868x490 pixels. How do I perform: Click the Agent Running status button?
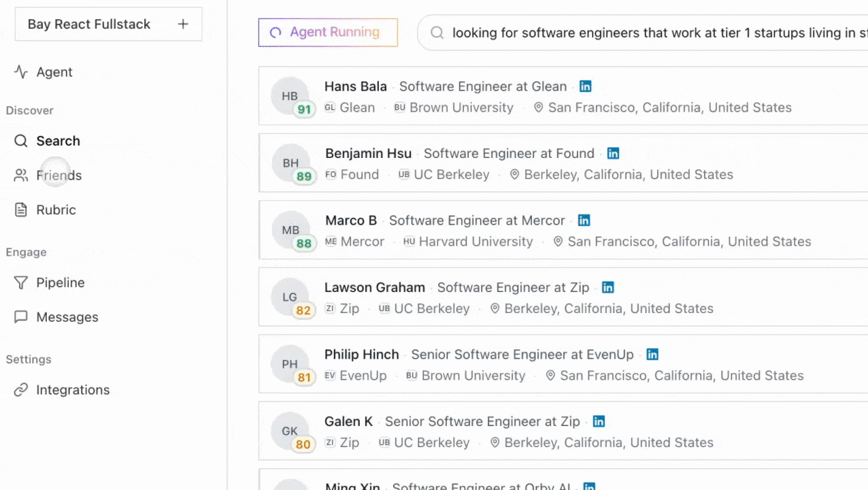point(327,33)
